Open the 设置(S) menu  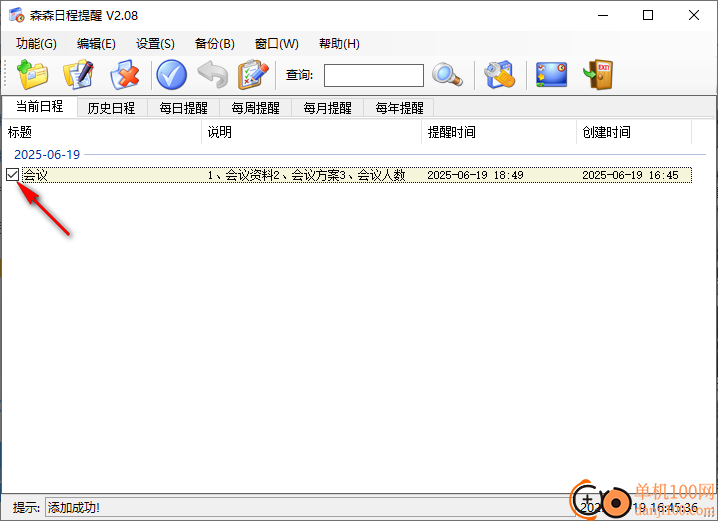click(155, 43)
